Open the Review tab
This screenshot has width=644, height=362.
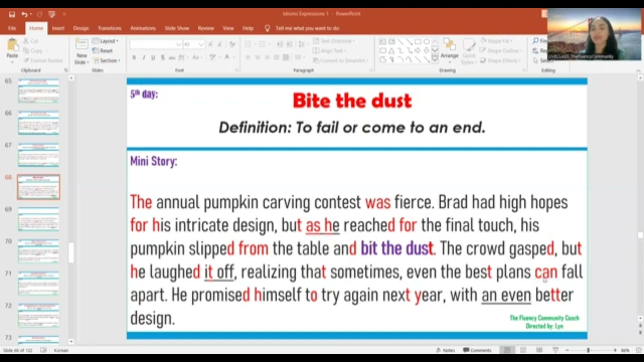pos(206,29)
